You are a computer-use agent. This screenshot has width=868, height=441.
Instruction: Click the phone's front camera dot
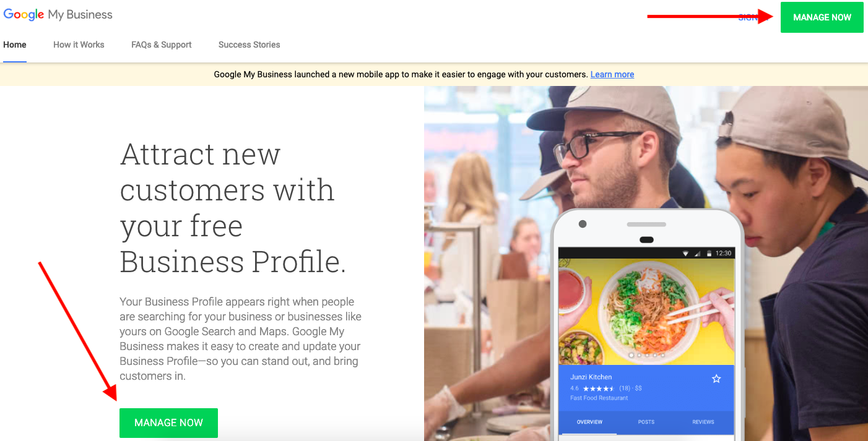point(583,224)
